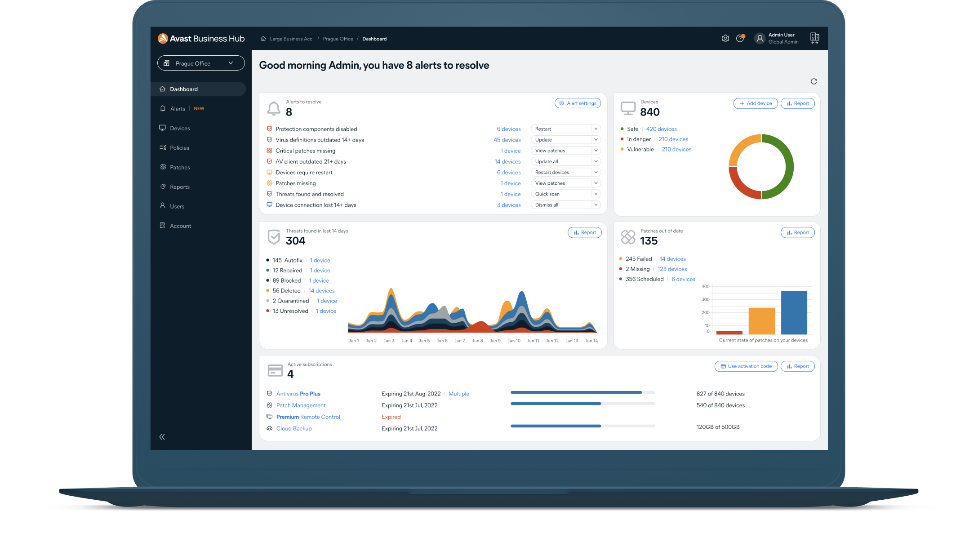Expand the Restart action for protection components
978x560 pixels.
click(595, 129)
